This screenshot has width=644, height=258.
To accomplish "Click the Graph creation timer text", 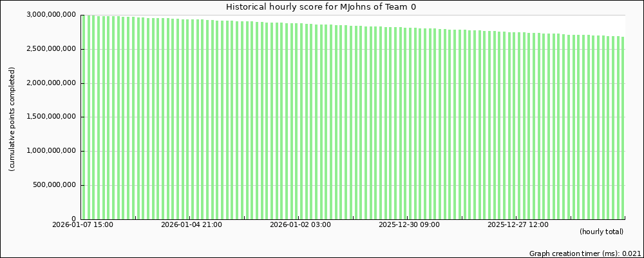I will pyautogui.click(x=584, y=254).
